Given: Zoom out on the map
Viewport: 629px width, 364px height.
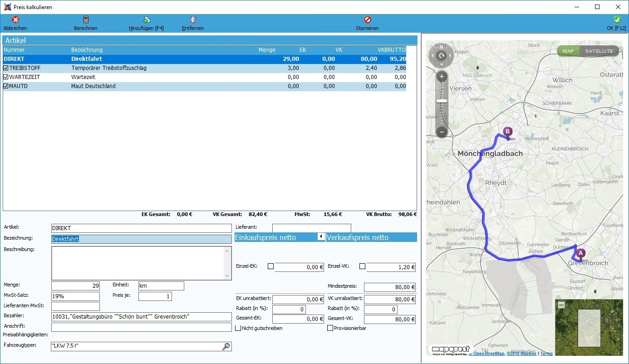Looking at the screenshot, I should click(x=442, y=132).
